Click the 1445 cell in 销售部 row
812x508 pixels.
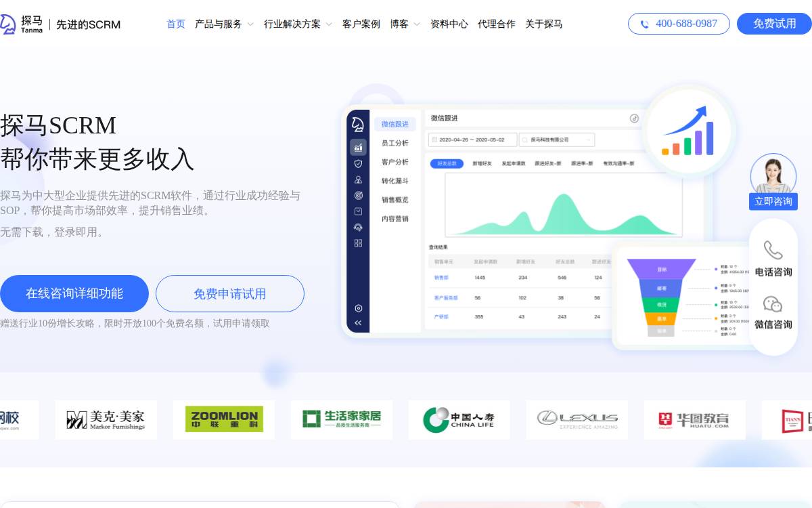click(x=480, y=277)
